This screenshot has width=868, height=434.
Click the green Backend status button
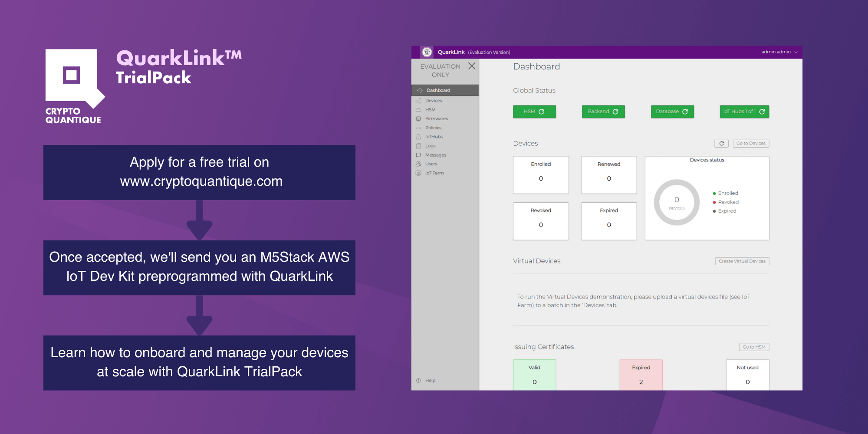coord(603,112)
